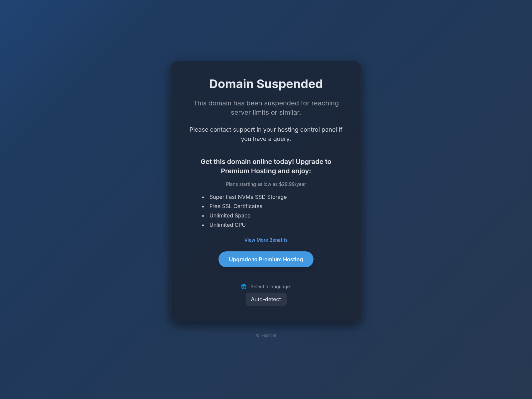Click the copyright symbol before iFastNet
Viewport: 532px width, 399px height.
tap(258, 335)
